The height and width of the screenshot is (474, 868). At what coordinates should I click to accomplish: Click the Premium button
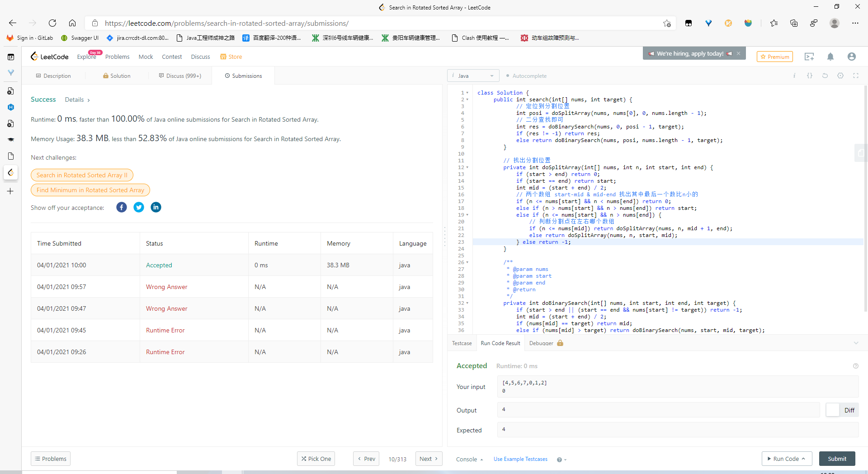click(775, 57)
